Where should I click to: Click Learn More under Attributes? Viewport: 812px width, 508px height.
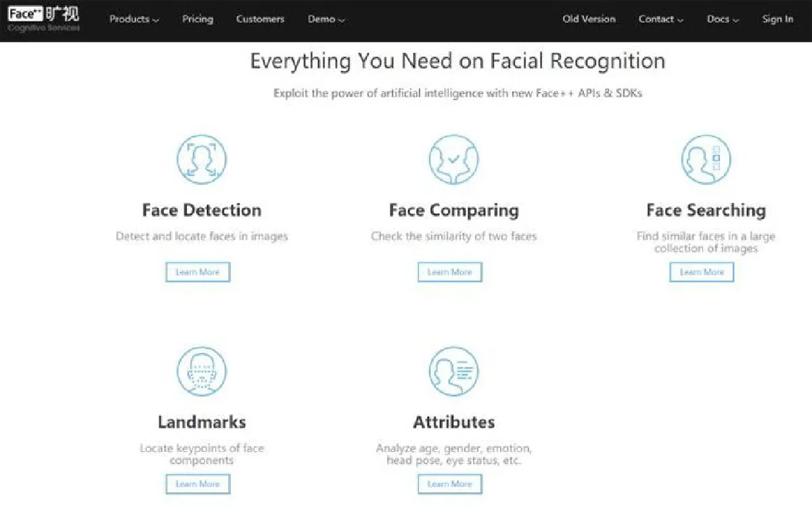coord(449,484)
